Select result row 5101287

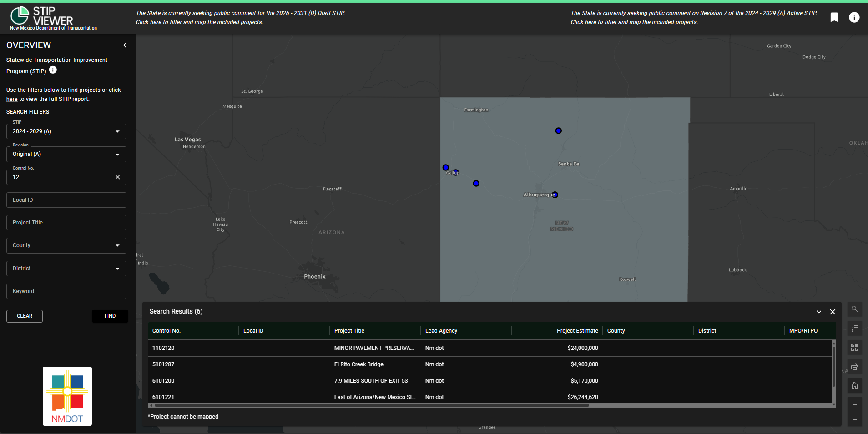(490, 364)
